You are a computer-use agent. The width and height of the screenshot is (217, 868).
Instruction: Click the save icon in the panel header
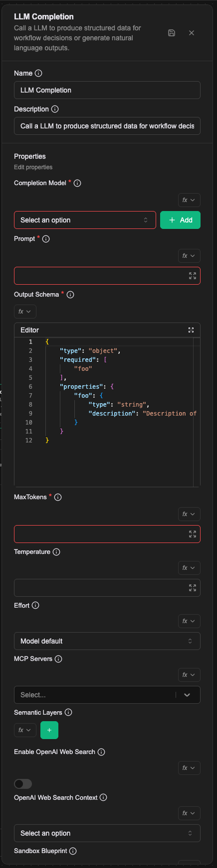point(172,33)
